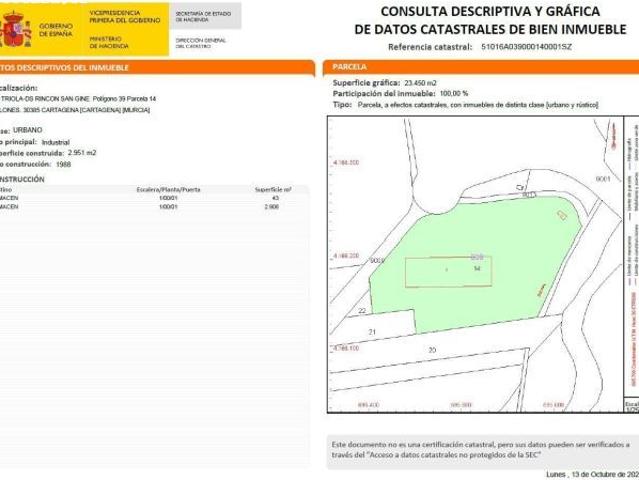Select cadastral reference value 51016A039000140001SZ
This screenshot has height=480, width=639.
point(526,47)
